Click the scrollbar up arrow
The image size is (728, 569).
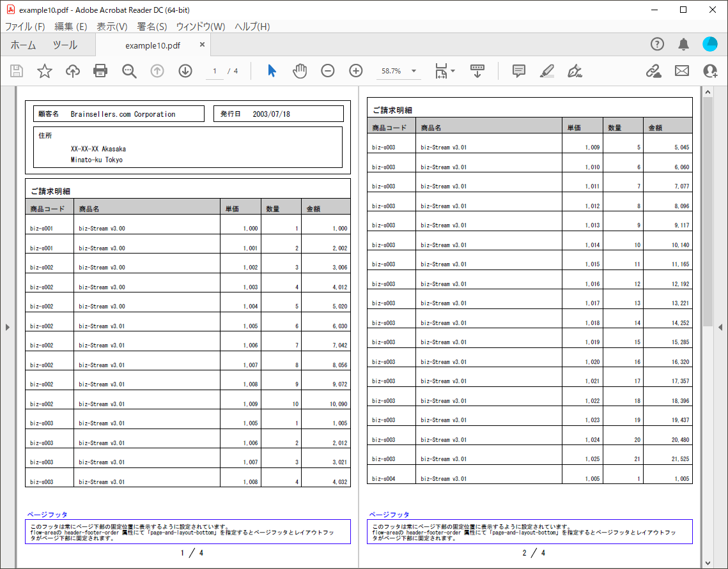pos(708,92)
